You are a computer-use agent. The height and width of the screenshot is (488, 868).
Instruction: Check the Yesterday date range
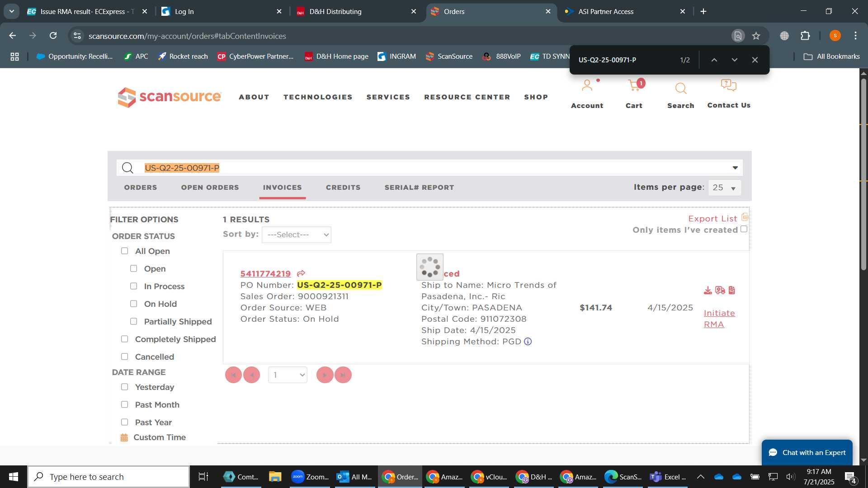(125, 387)
